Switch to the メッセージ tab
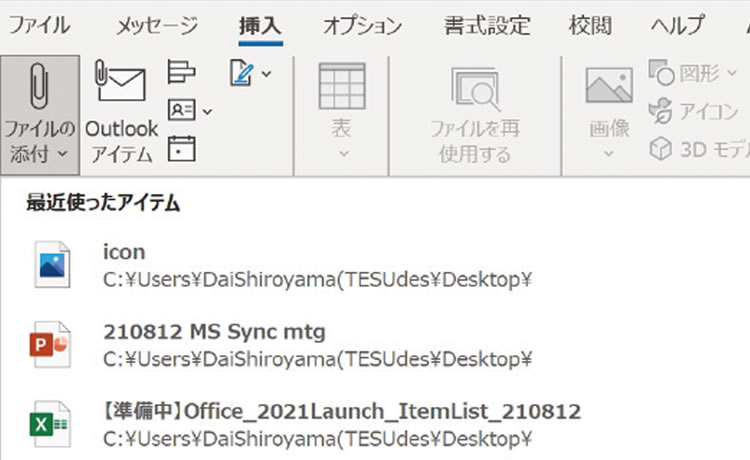This screenshot has width=750, height=460. click(156, 25)
